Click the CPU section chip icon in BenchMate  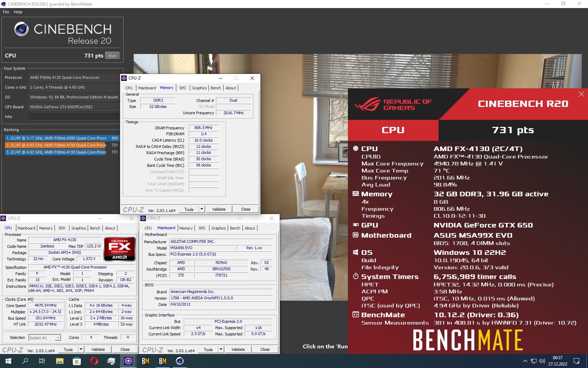356,148
